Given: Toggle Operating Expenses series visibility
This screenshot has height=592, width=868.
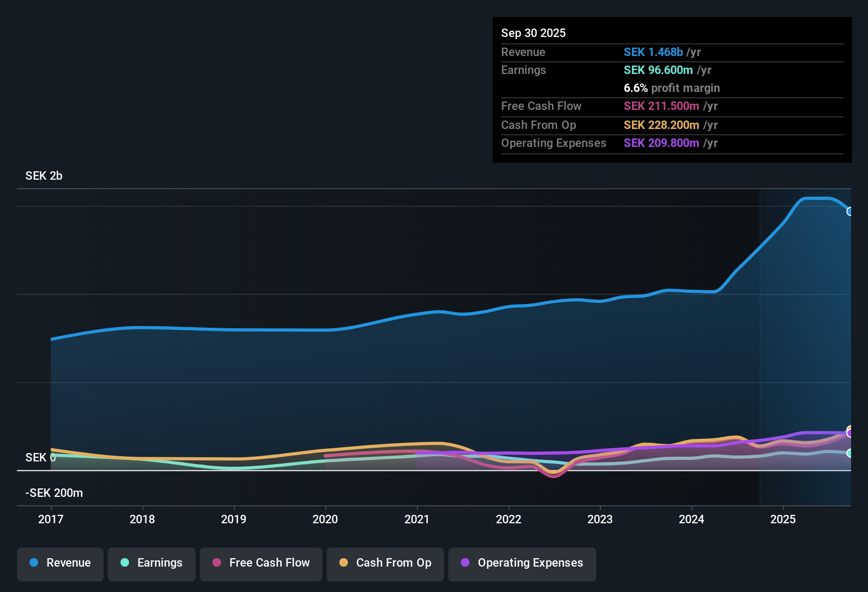Looking at the screenshot, I should pyautogui.click(x=522, y=563).
